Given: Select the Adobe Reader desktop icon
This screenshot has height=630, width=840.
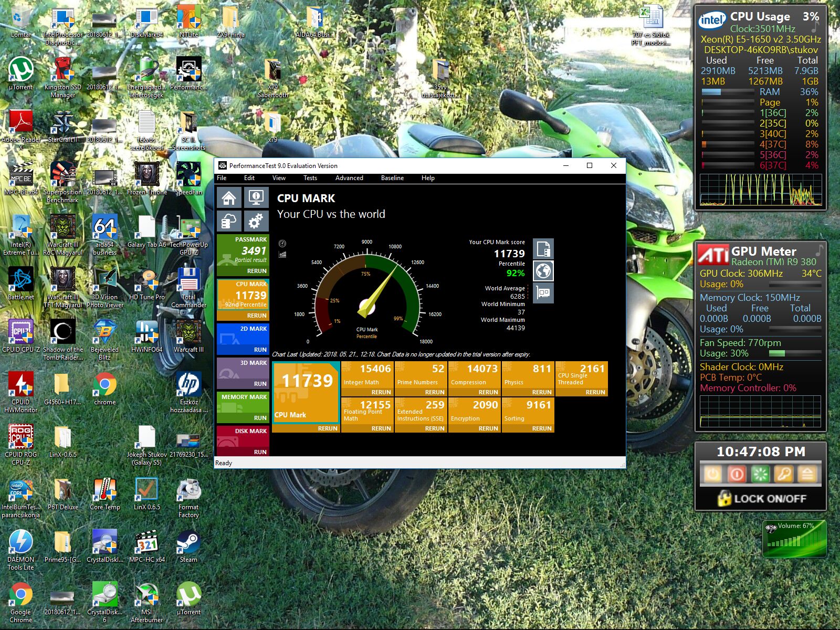Looking at the screenshot, I should pyautogui.click(x=21, y=129).
